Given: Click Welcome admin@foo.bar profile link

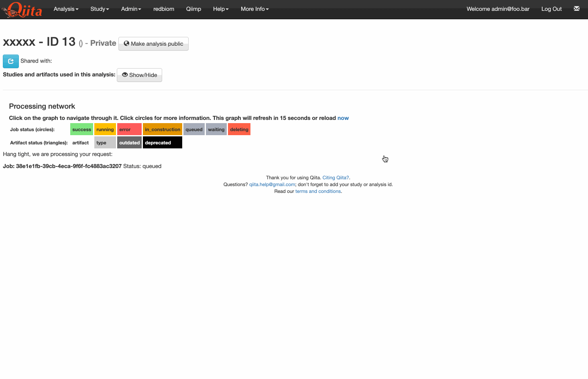Looking at the screenshot, I should pos(498,9).
